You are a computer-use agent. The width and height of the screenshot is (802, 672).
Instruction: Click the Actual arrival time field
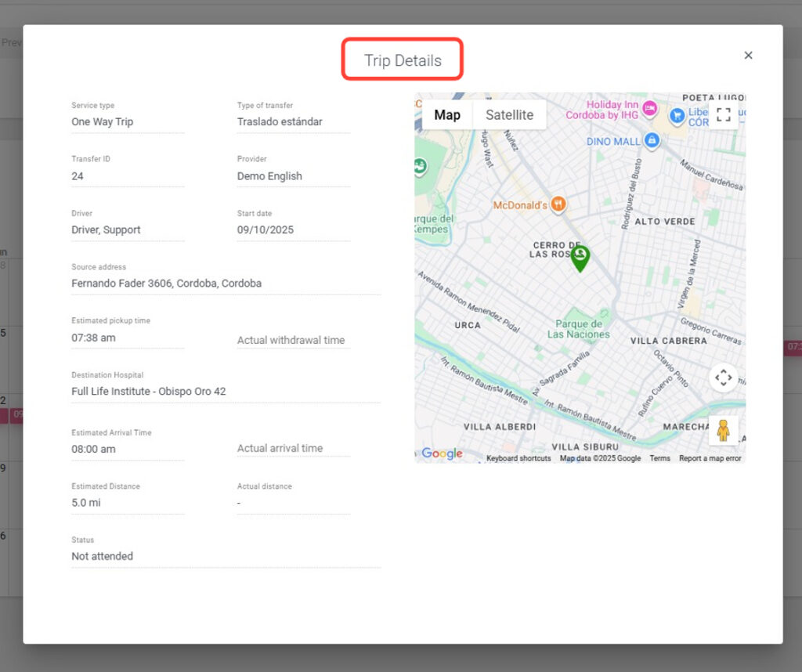292,448
